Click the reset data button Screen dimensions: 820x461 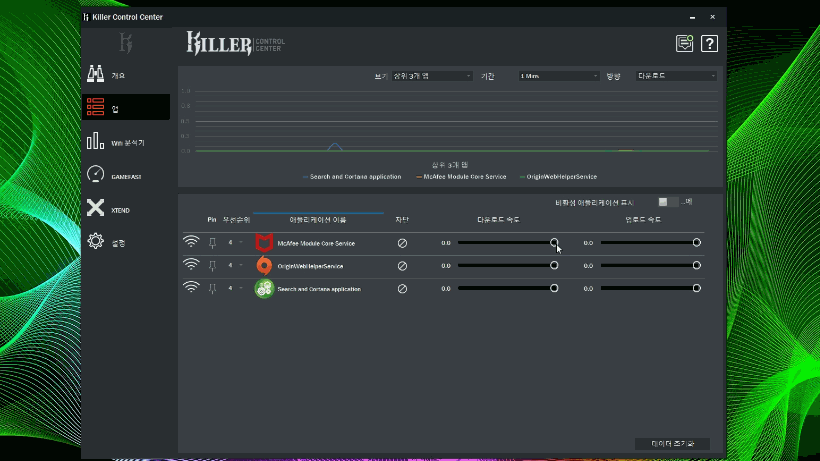(x=672, y=444)
